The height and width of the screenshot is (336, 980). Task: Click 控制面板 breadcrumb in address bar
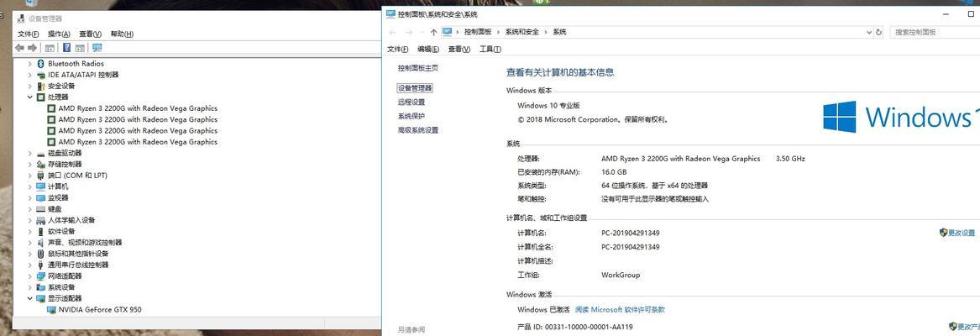[478, 32]
